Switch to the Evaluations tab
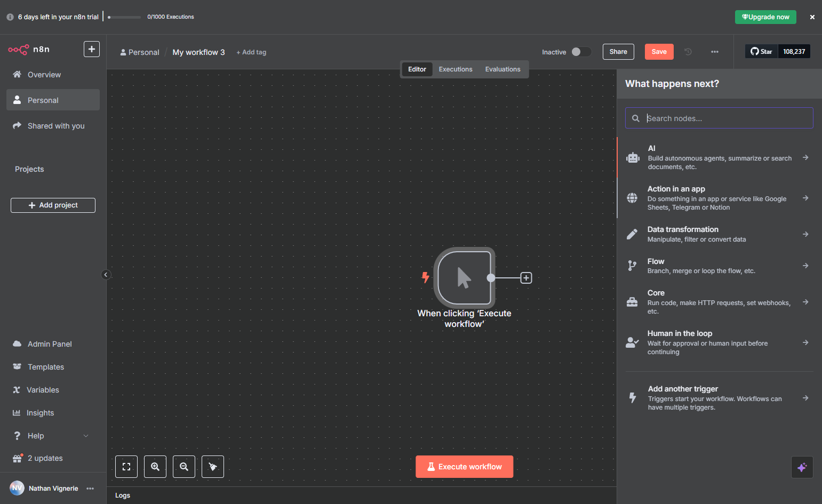The image size is (822, 504). point(502,69)
